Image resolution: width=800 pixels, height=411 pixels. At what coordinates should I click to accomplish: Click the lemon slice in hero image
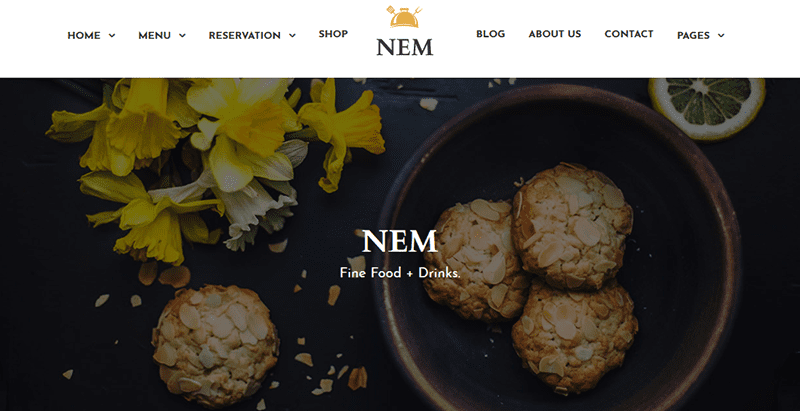point(707,108)
